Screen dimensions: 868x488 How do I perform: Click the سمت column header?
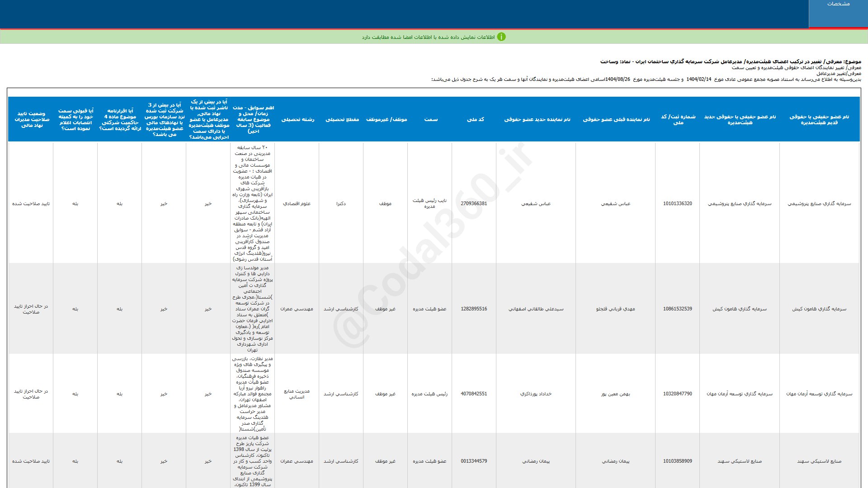click(430, 119)
